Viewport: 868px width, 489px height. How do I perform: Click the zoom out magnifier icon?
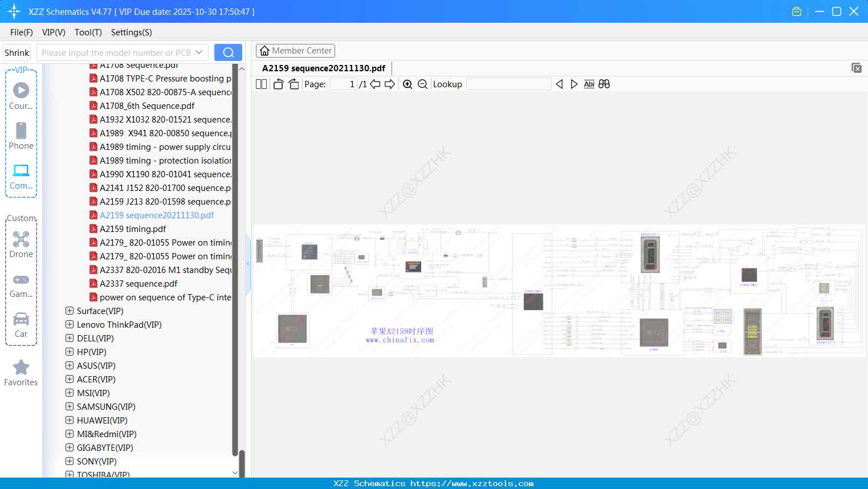(x=422, y=84)
